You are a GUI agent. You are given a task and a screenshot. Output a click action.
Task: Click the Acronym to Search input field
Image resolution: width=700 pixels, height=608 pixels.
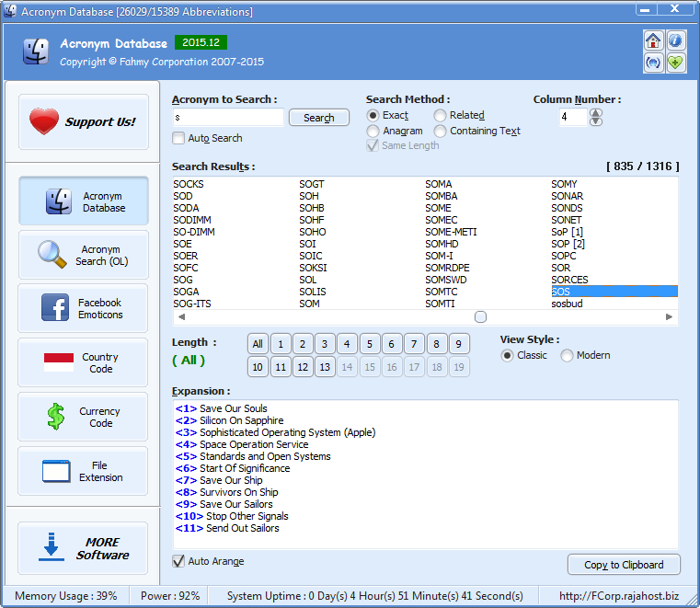[x=228, y=118]
